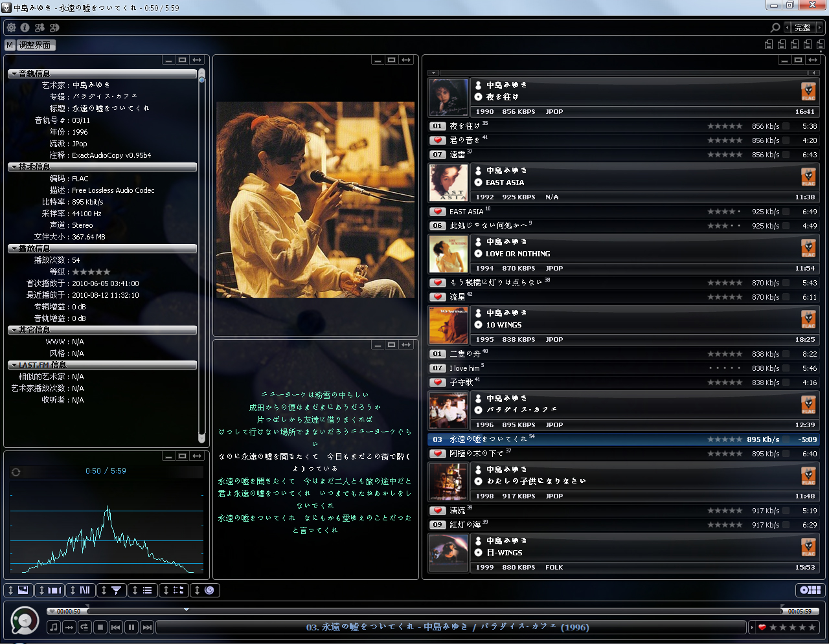
Task: Toggle the selection panel switch button
Action: [x=174, y=590]
